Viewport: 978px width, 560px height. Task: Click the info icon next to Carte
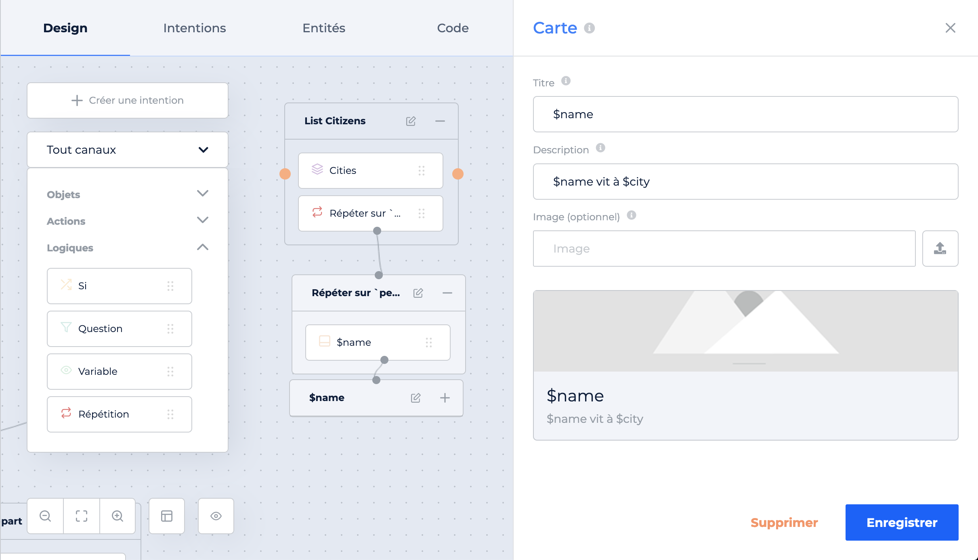590,28
